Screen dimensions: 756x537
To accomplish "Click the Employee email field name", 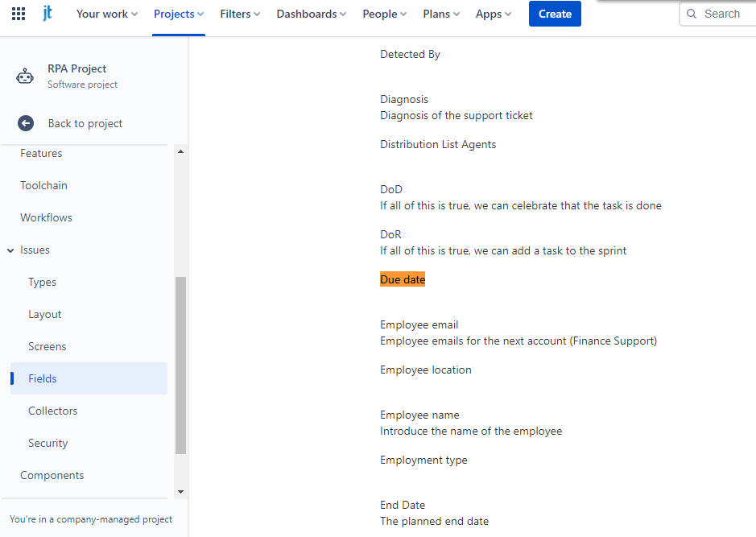I will click(x=419, y=325).
